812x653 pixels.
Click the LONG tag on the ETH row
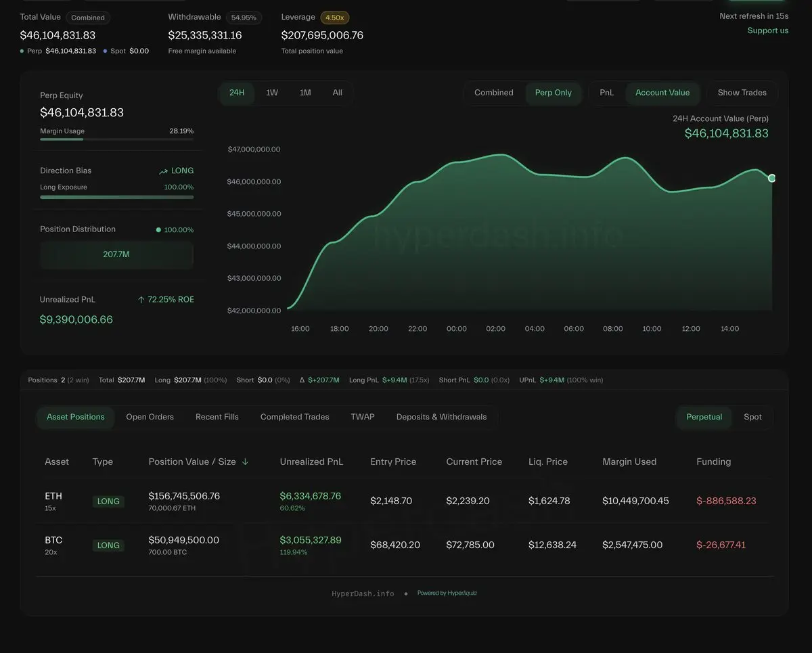[x=108, y=501]
